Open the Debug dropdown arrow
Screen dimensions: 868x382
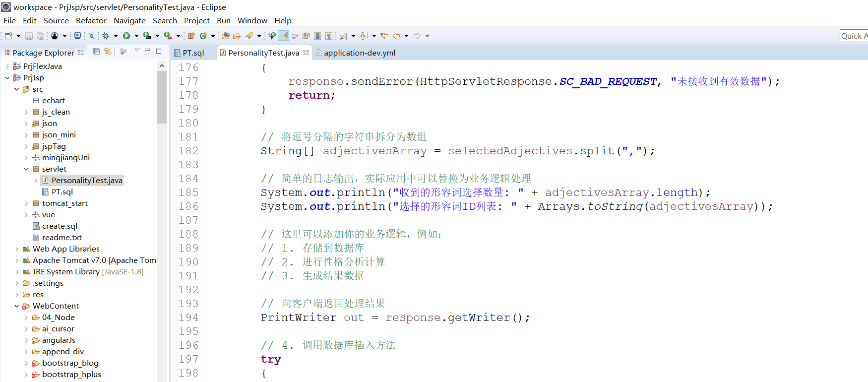coord(116,36)
